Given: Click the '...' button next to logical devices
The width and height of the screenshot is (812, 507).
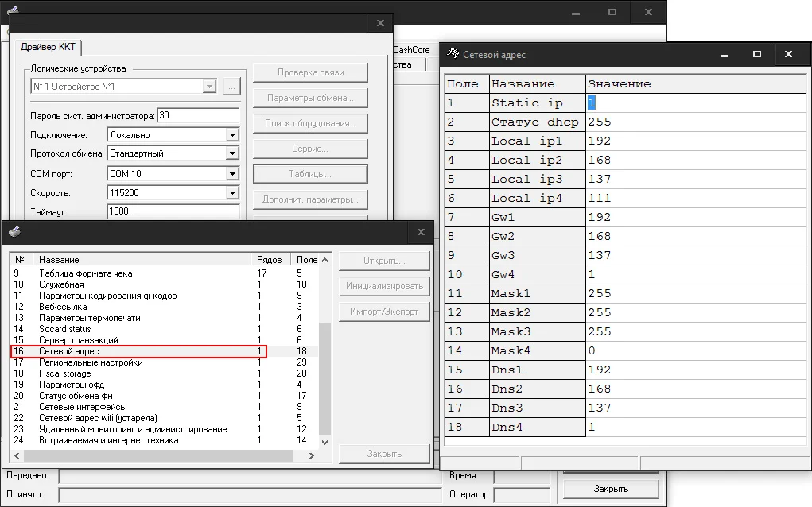Looking at the screenshot, I should 231,87.
